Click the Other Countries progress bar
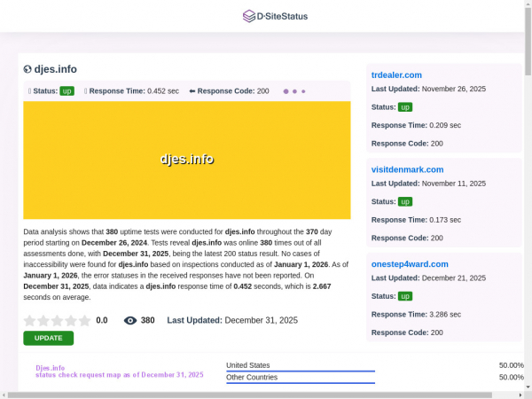Screen dimensions: 532x399 (301, 384)
